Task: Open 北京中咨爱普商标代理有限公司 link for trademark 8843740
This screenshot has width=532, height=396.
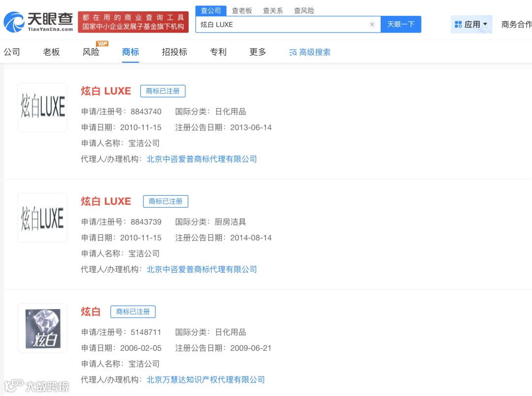Action: pos(202,159)
